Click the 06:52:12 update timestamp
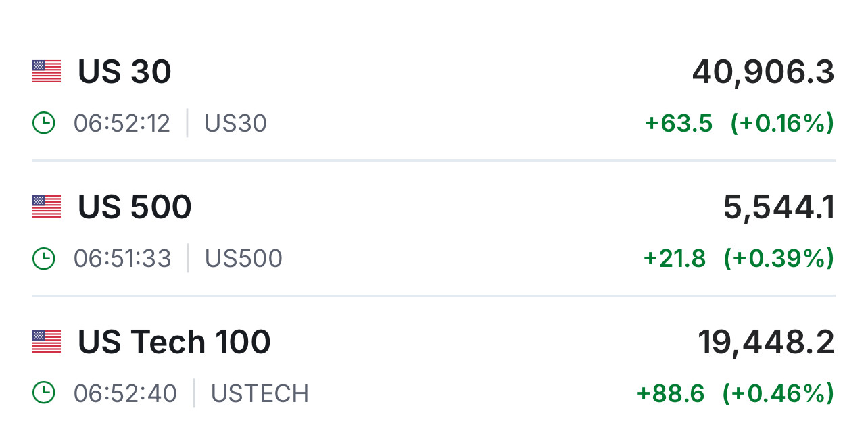Image resolution: width=868 pixels, height=425 pixels. [122, 123]
